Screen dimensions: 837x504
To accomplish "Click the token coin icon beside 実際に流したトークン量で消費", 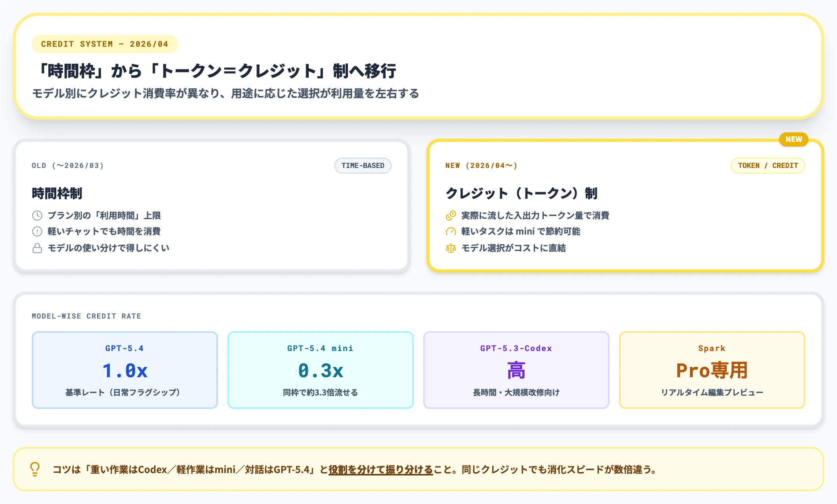I will (451, 216).
